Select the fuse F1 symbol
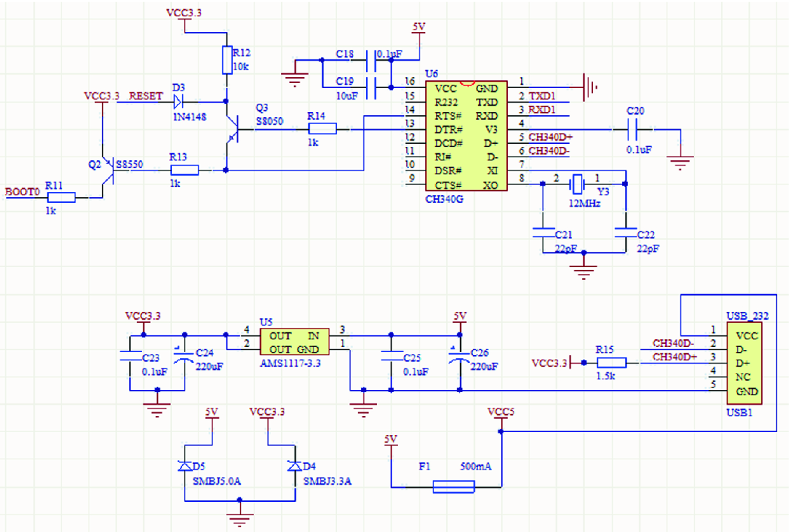Screen dimensions: 791x532 (x=453, y=487)
